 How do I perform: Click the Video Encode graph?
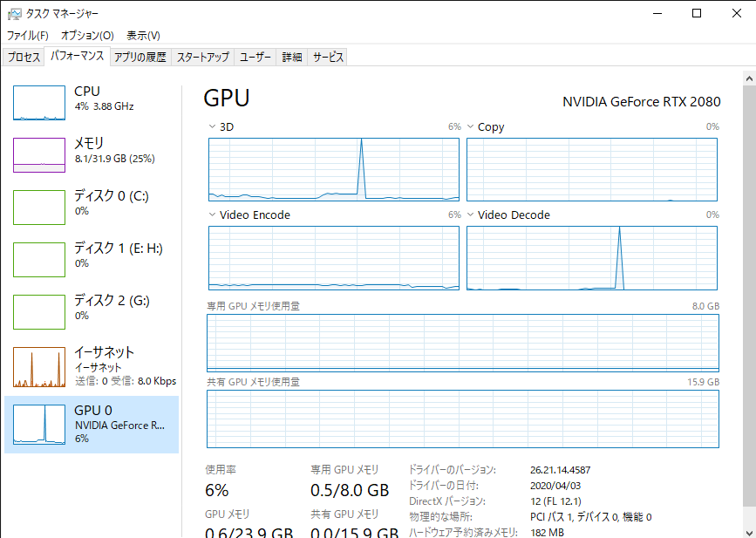tap(334, 258)
